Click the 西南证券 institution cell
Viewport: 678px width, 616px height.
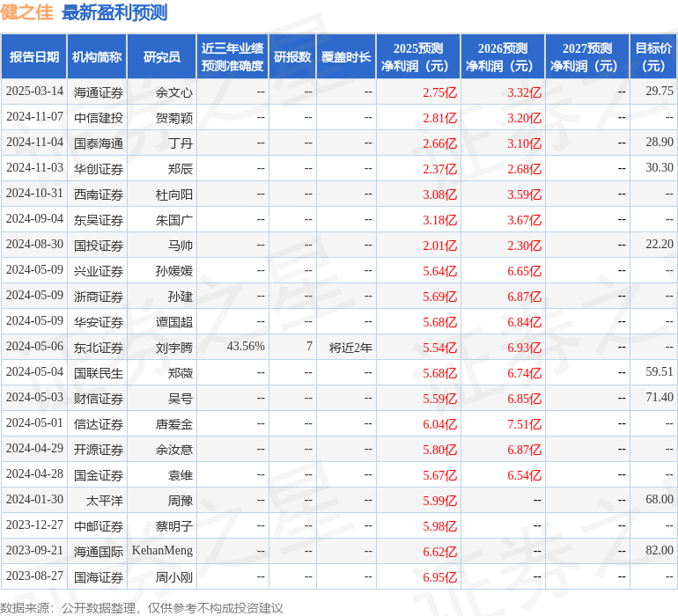99,194
